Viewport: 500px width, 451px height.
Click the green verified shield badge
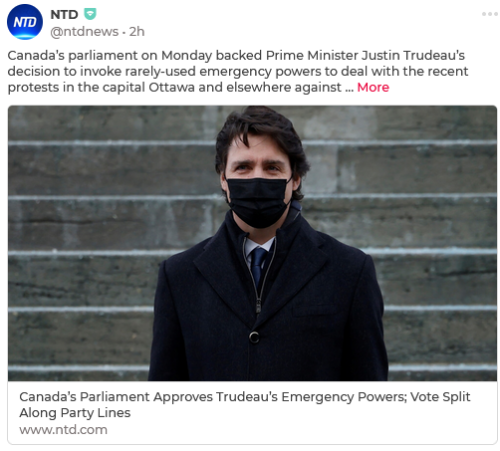pyautogui.click(x=90, y=14)
